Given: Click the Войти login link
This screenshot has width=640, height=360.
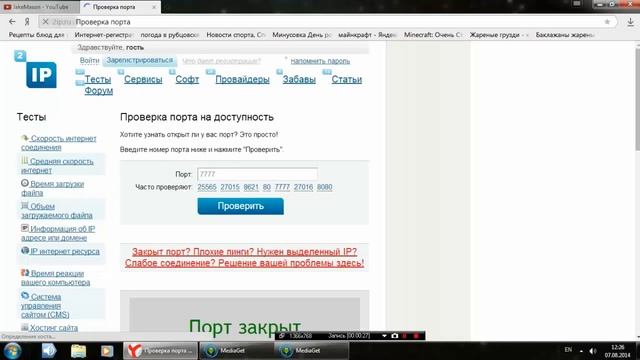Looking at the screenshot, I should tap(89, 61).
